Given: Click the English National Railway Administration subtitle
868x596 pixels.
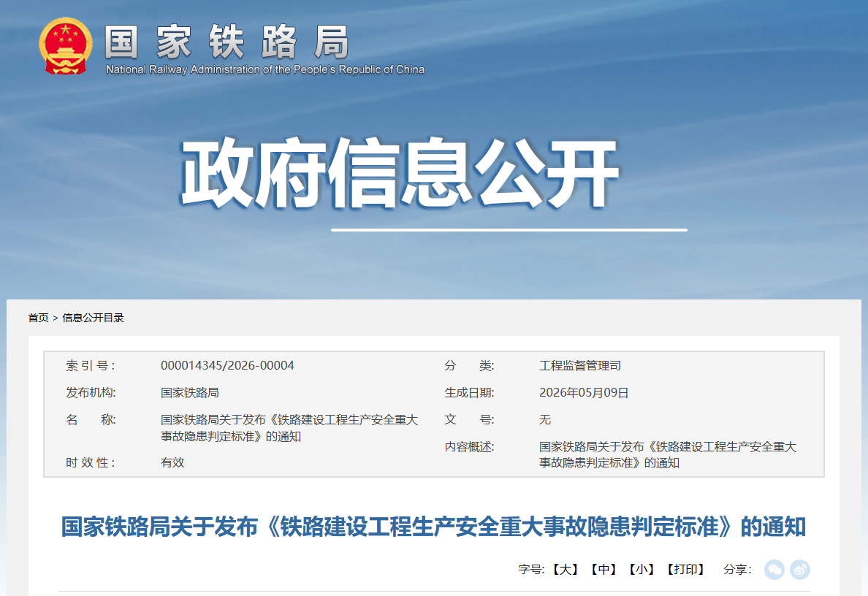Looking at the screenshot, I should pos(265,69).
